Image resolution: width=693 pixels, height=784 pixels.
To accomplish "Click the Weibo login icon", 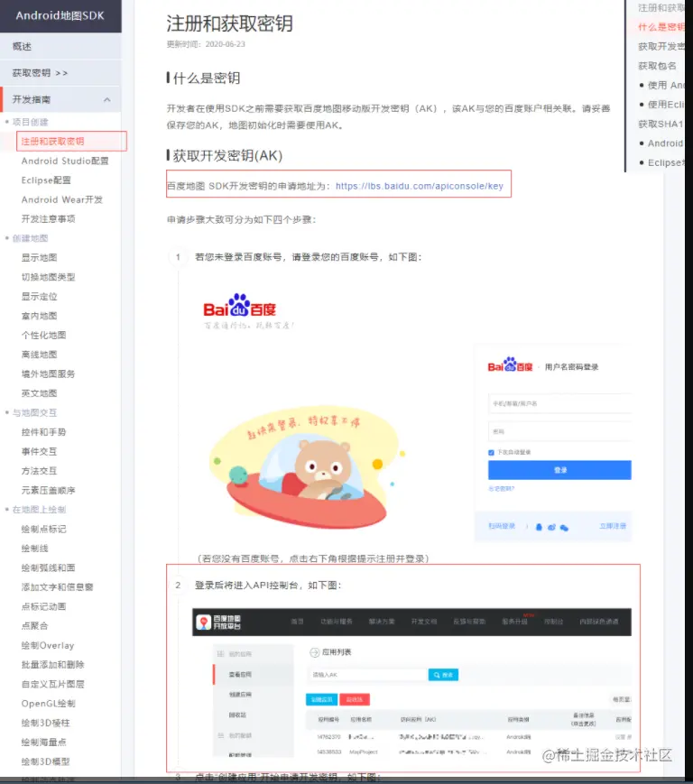I will point(551,527).
